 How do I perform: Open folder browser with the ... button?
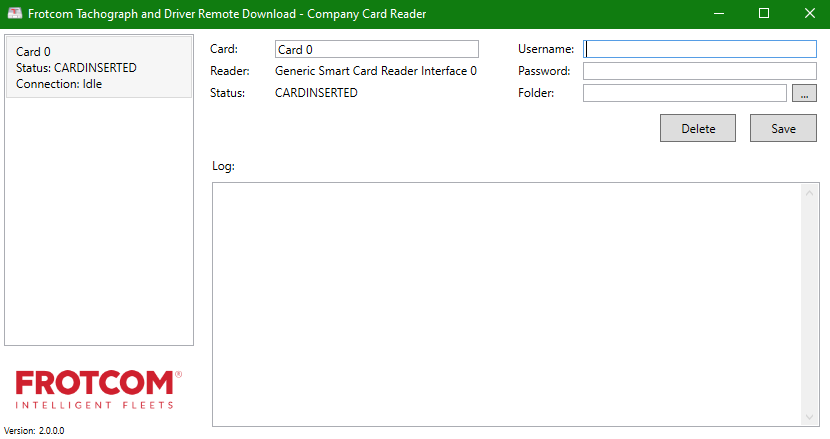[x=804, y=93]
